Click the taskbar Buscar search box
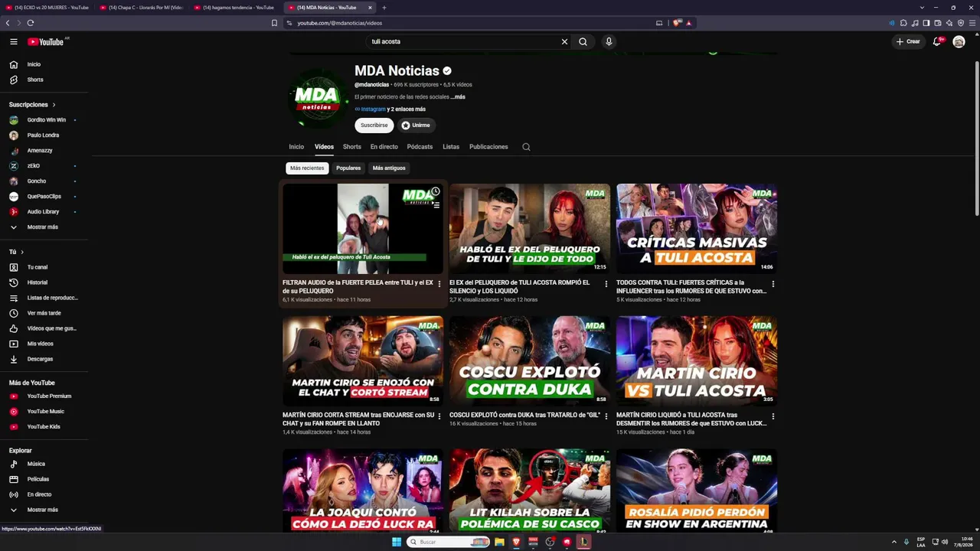 pos(448,542)
